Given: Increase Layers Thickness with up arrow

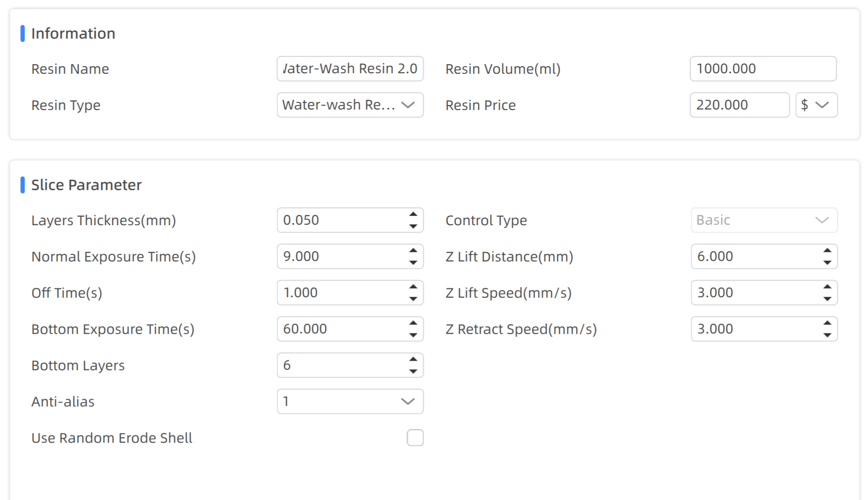Looking at the screenshot, I should tap(413, 215).
